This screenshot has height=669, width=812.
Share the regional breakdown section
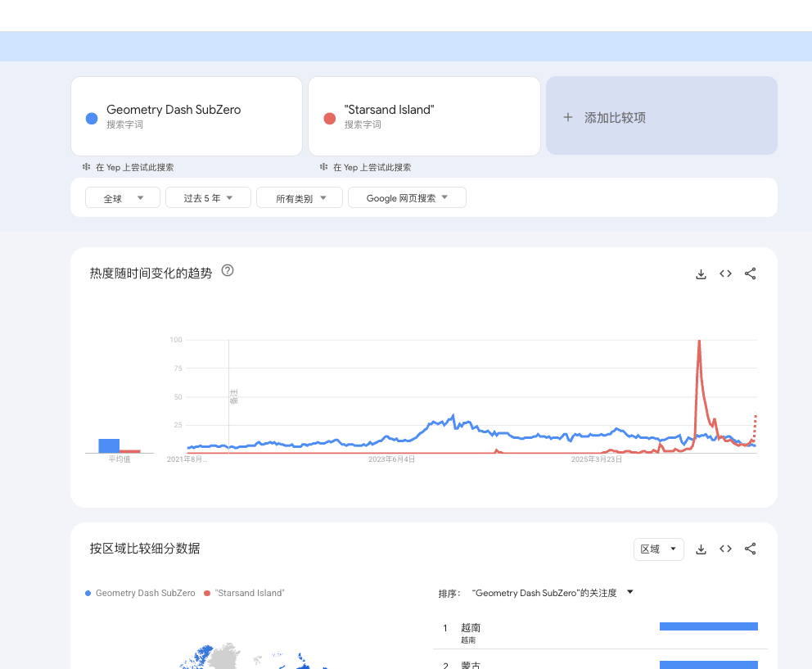[x=751, y=549]
